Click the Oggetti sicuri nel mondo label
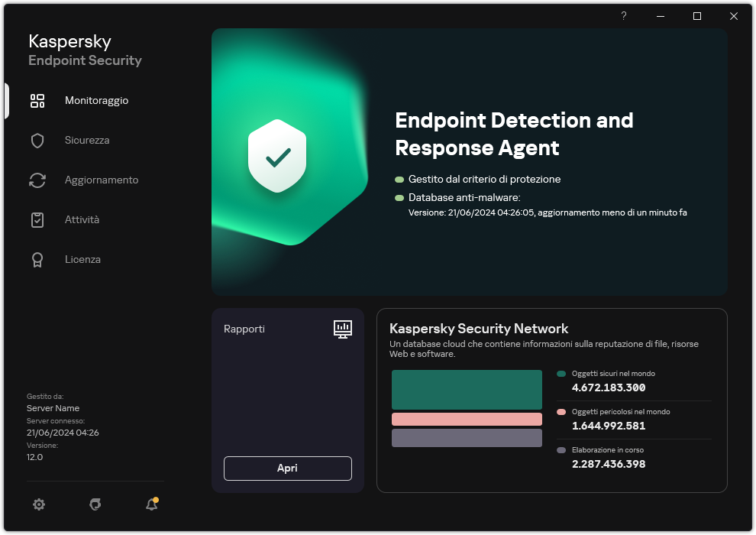The width and height of the screenshot is (756, 535). click(613, 374)
